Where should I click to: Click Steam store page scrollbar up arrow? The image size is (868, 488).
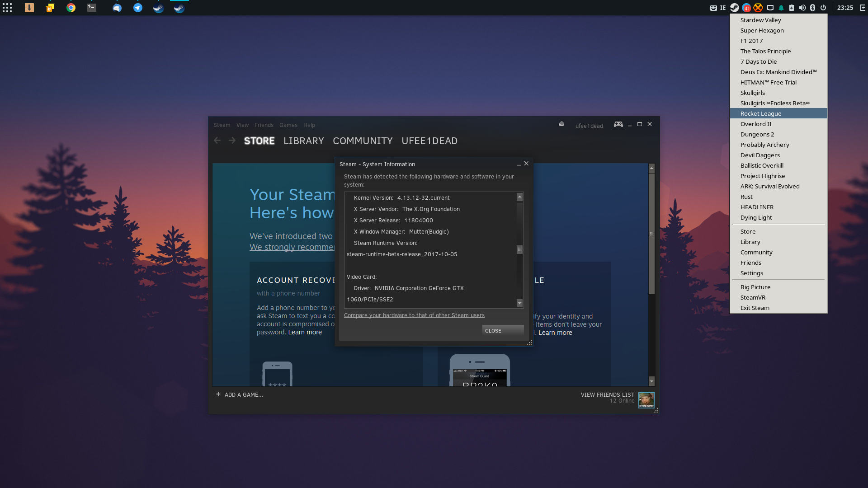pyautogui.click(x=651, y=169)
